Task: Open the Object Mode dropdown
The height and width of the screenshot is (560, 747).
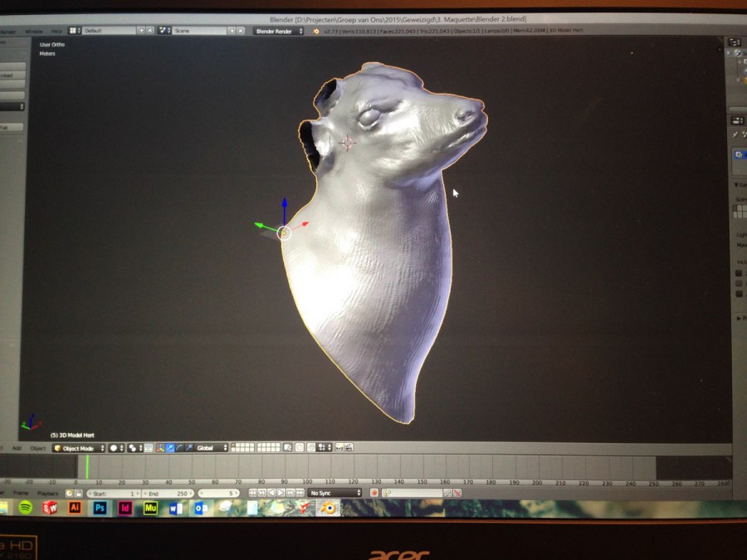Action: click(79, 448)
